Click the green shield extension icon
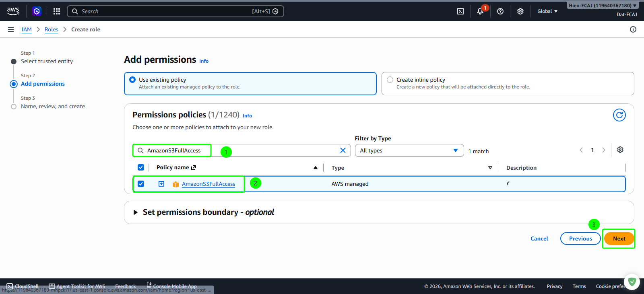The width and height of the screenshot is (644, 294). pyautogui.click(x=632, y=282)
